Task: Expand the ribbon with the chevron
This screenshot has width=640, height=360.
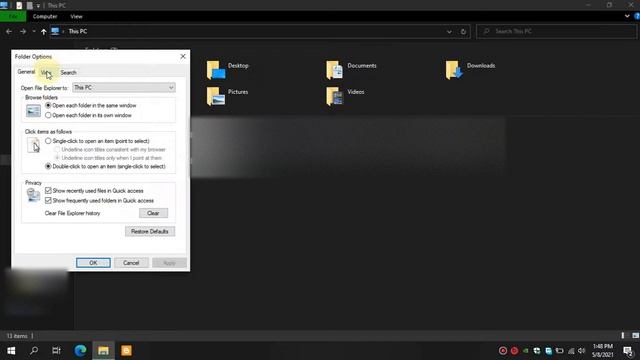Action: point(627,16)
